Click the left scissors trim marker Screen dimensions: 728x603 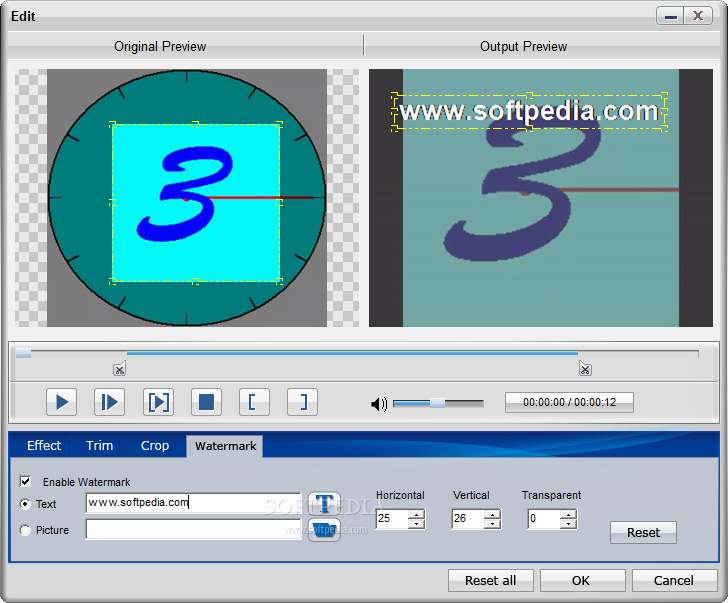click(119, 370)
